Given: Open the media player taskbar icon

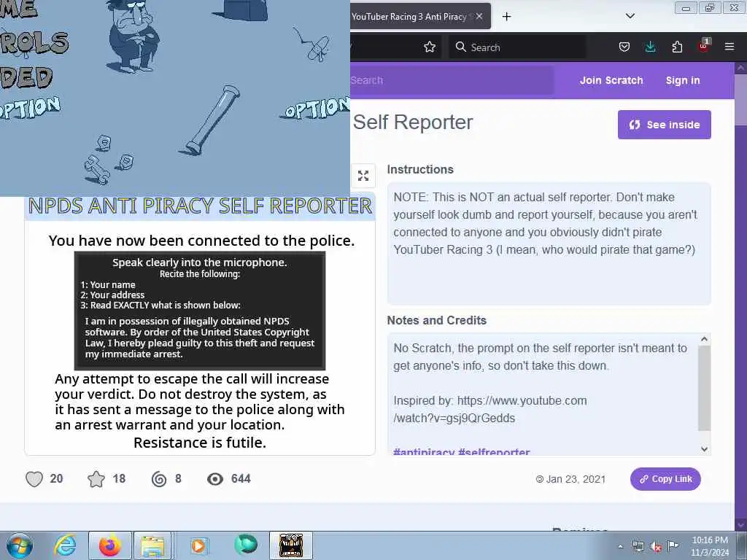Looking at the screenshot, I should point(198,545).
